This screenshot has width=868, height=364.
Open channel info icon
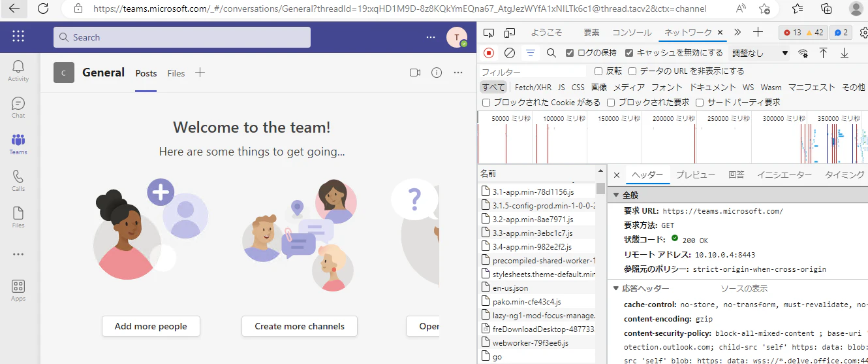437,73
